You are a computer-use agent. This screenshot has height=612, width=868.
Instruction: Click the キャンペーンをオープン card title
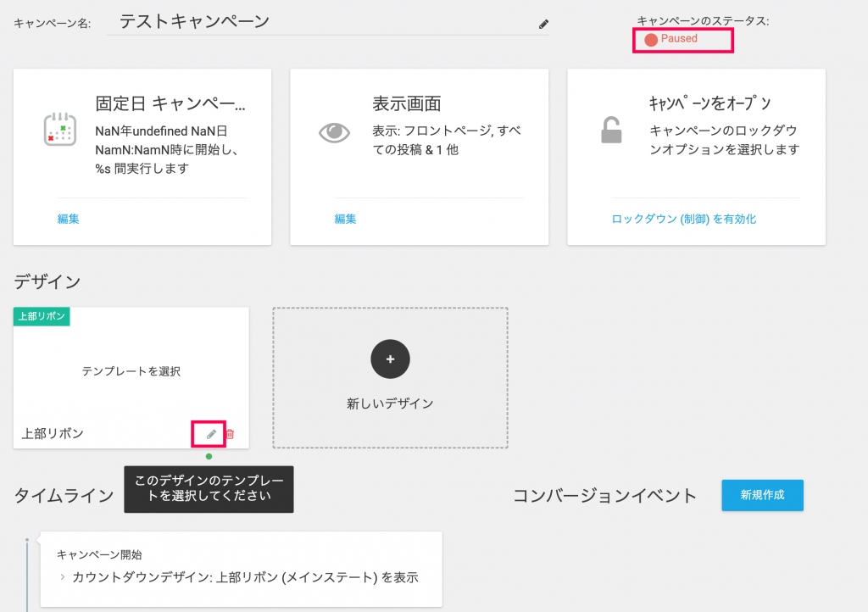click(x=709, y=103)
